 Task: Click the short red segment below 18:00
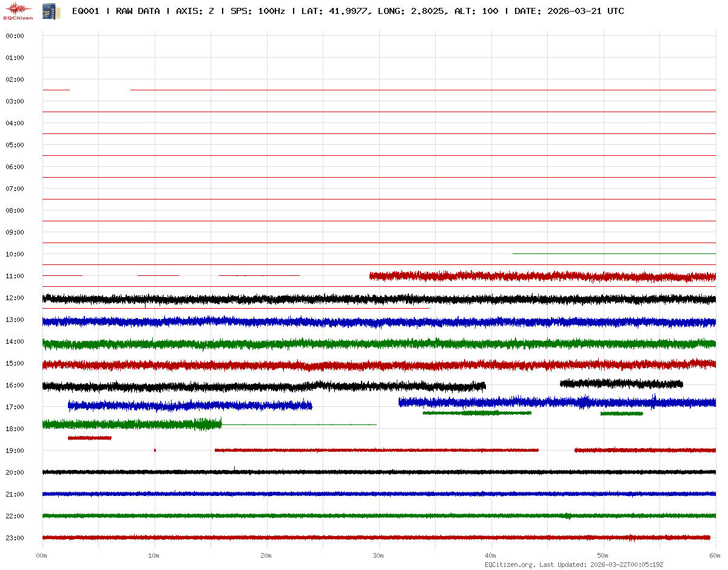90,438
